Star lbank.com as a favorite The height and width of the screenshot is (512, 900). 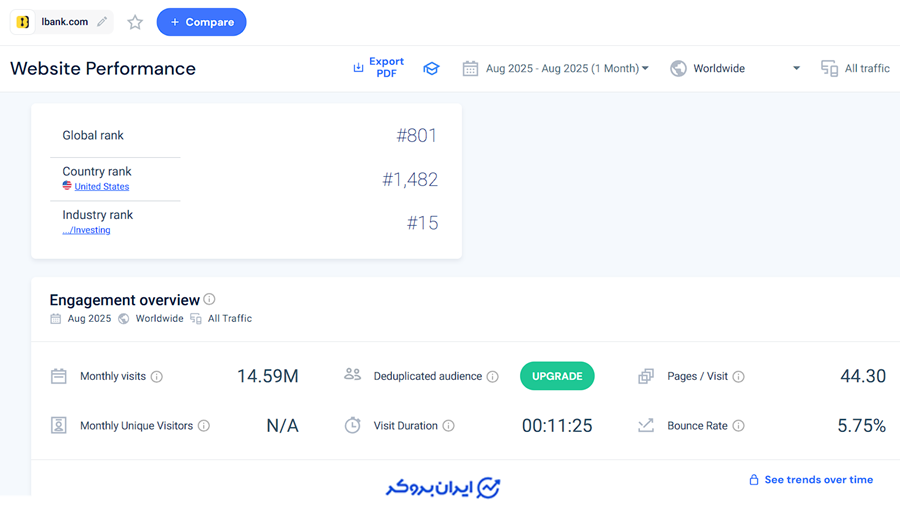[135, 22]
